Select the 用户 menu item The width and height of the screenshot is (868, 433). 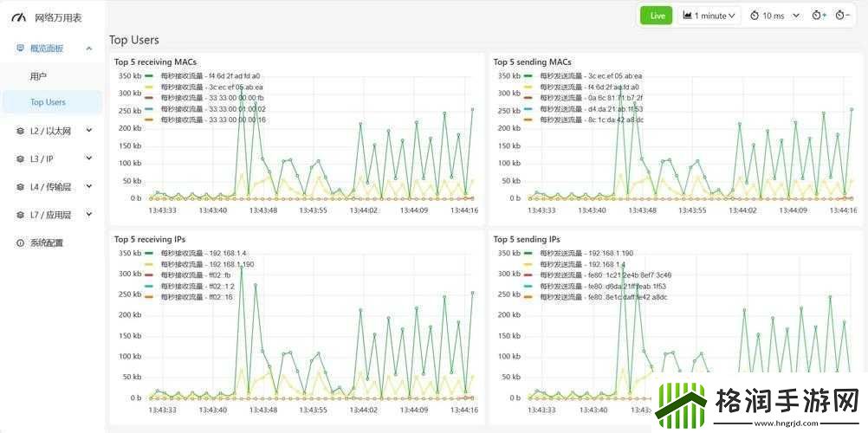pos(38,76)
